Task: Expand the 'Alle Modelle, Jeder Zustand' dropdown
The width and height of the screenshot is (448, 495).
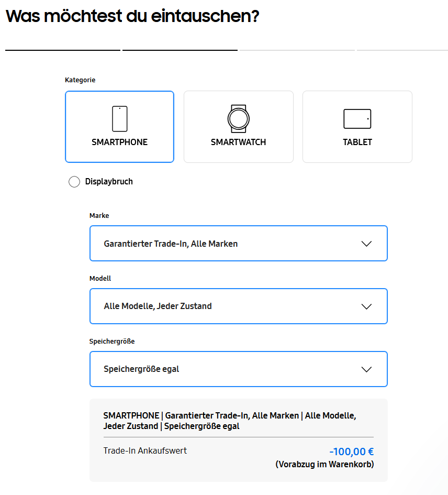Action: [x=158, y=306]
